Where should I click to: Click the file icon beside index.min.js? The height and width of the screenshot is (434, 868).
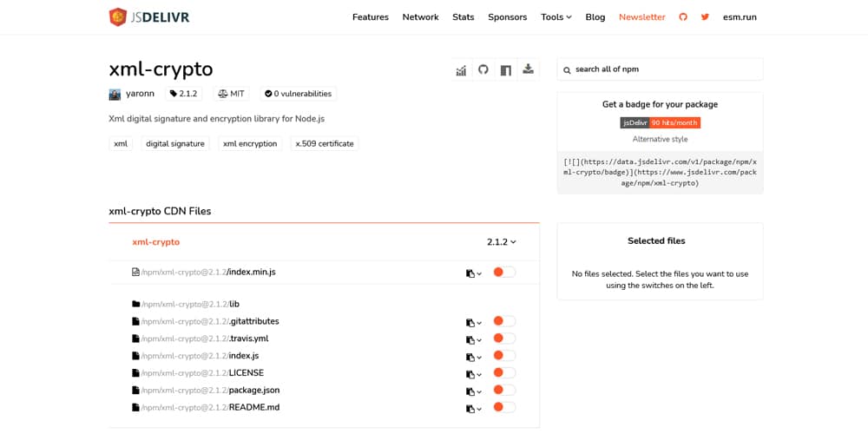tap(135, 272)
